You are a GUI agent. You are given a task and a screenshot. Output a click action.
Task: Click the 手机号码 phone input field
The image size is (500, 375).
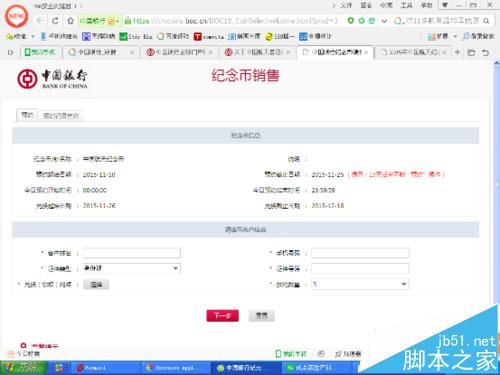click(x=360, y=253)
